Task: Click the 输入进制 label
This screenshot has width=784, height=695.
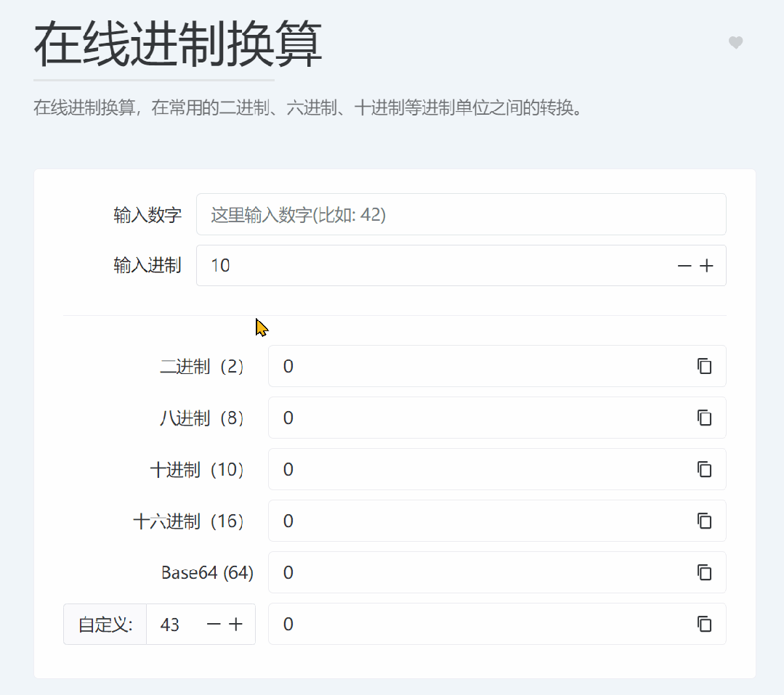Action: point(147,265)
